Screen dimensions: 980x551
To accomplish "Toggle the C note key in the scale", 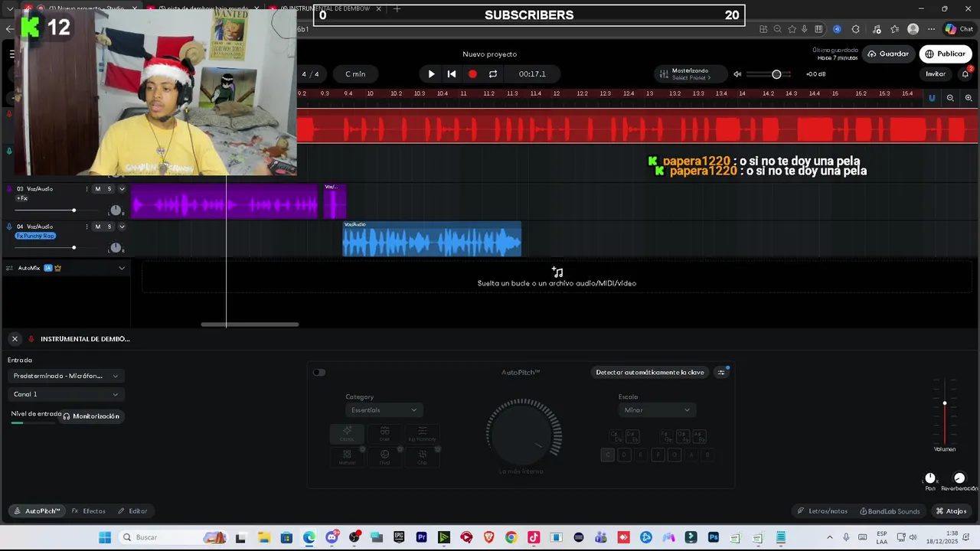I will 607,455.
